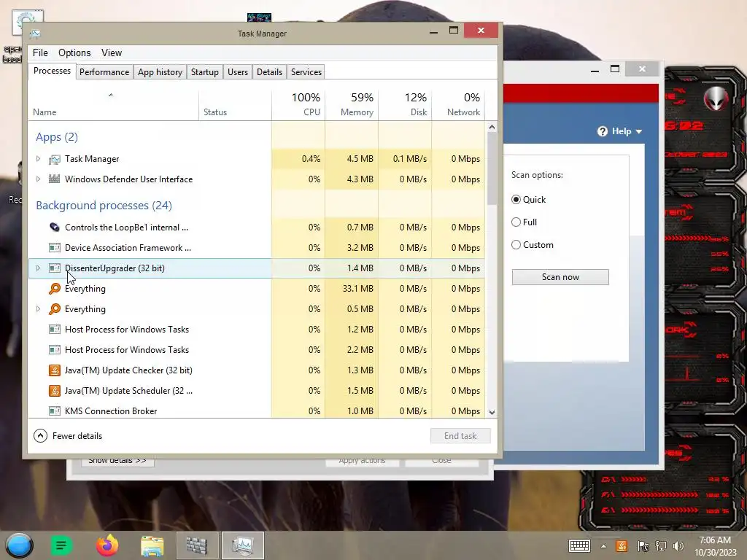Sort by the Network column header
The height and width of the screenshot is (560, 747).
458,104
